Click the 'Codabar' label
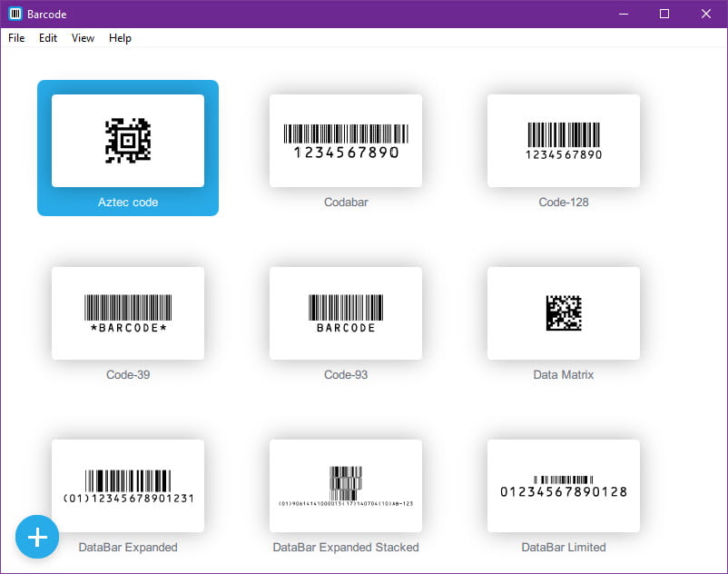 coord(346,202)
